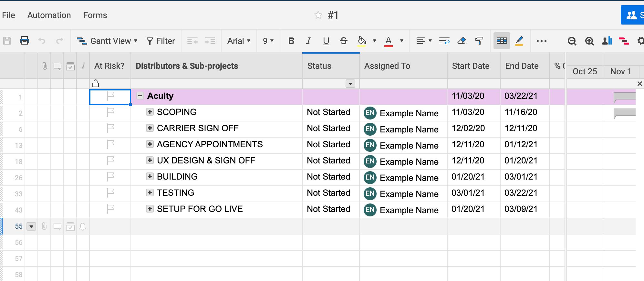This screenshot has width=644, height=281.
Task: Open the text color dropdown arrow
Action: pos(402,41)
